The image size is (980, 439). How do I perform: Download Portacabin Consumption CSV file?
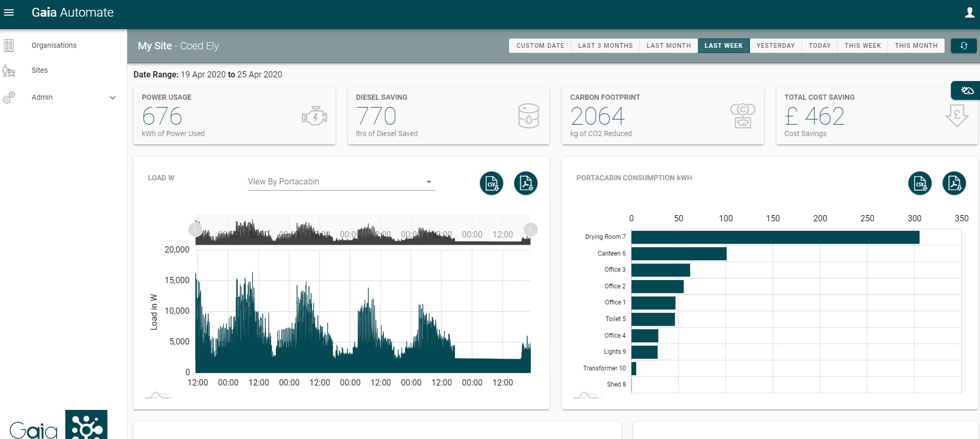coord(920,183)
